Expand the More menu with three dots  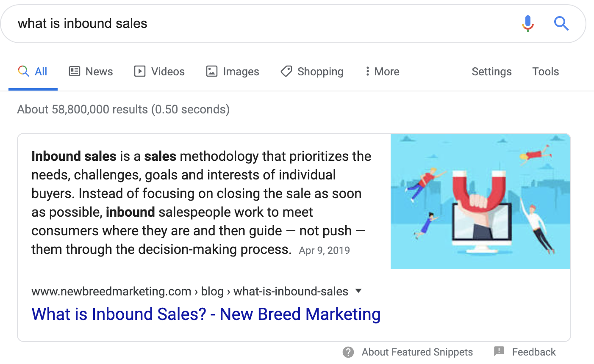click(x=382, y=72)
